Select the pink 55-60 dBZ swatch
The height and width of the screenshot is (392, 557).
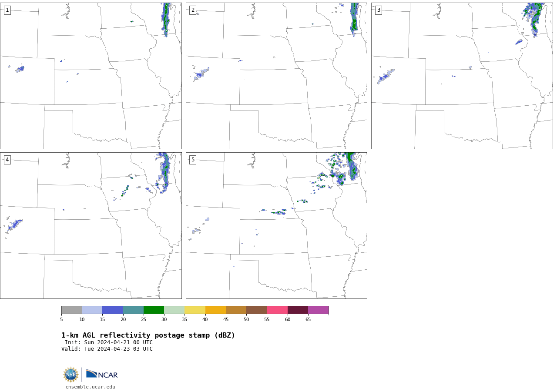(277, 310)
